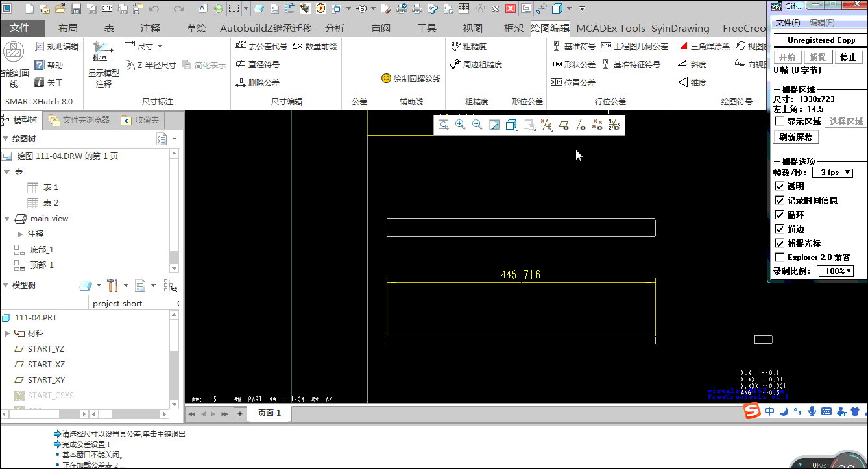Toggle datum plane display icon
This screenshot has width=868, height=469.
click(564, 125)
